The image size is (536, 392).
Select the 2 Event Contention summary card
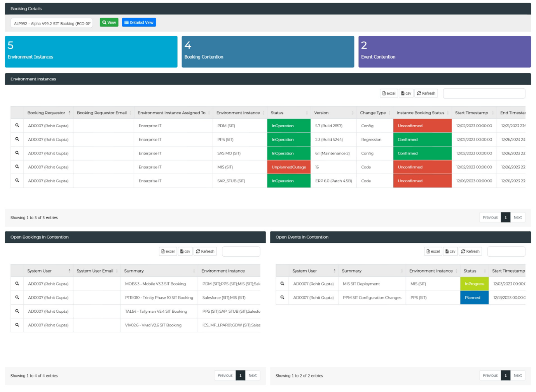click(445, 52)
